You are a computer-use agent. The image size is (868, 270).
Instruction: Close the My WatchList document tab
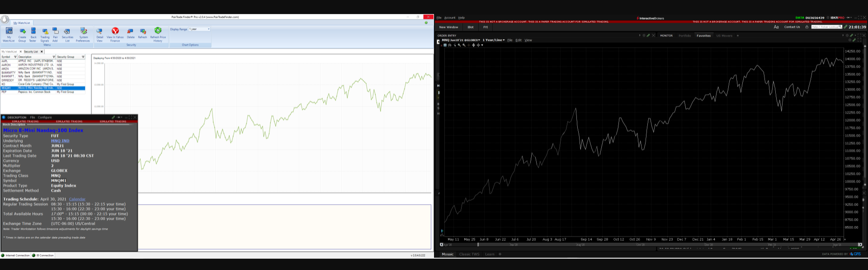(20, 52)
